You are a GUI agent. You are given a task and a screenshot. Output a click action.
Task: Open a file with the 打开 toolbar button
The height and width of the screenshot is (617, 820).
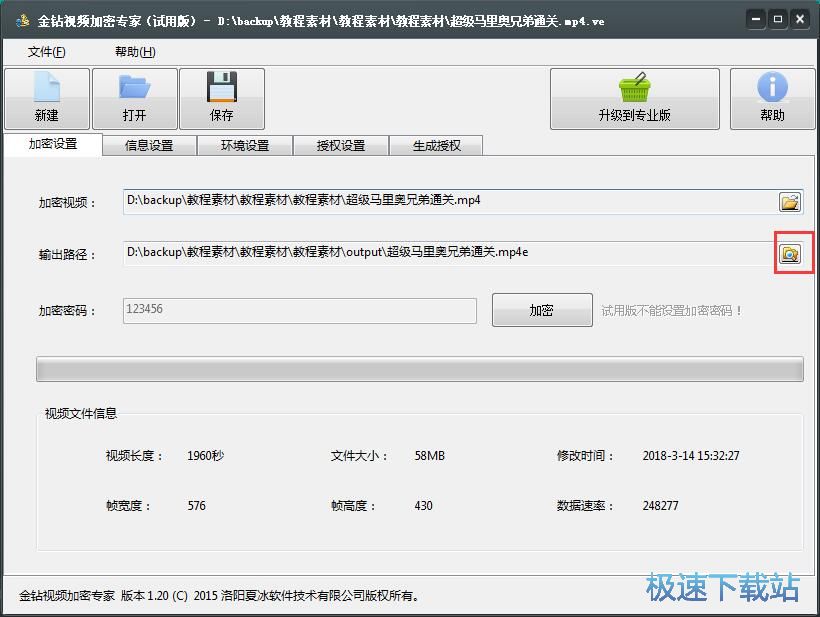[135, 99]
